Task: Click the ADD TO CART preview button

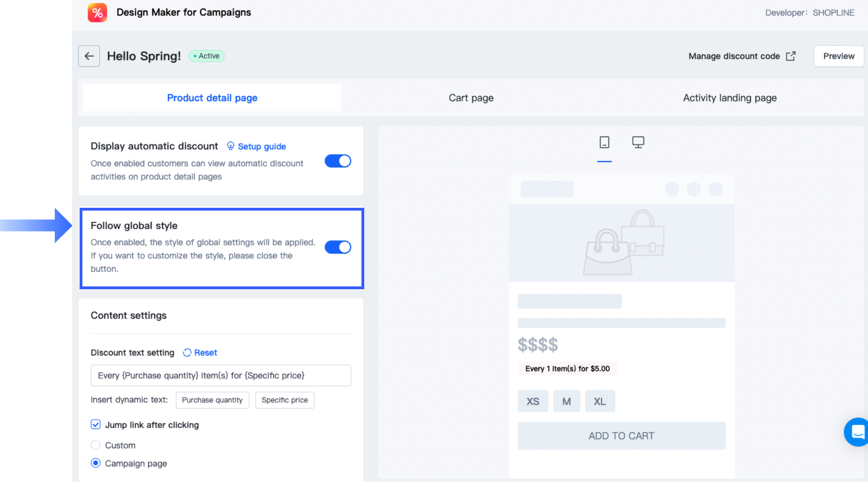Action: pos(621,435)
